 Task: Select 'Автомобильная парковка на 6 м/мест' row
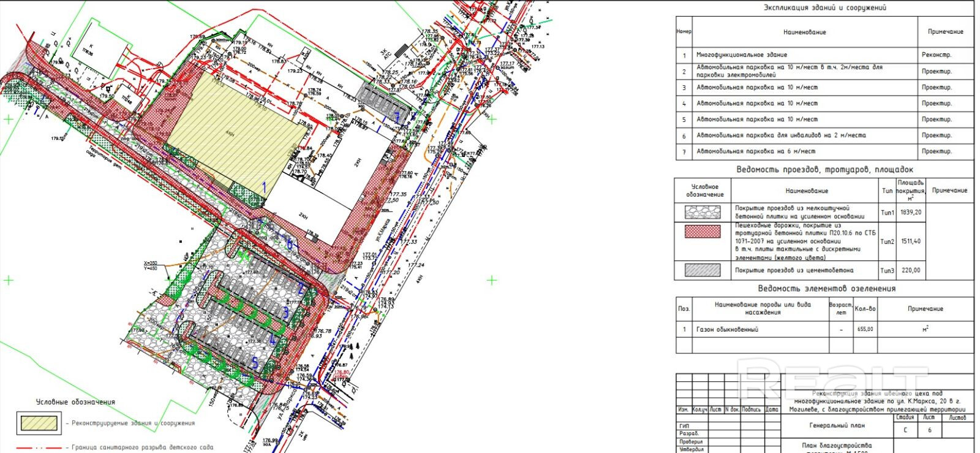(805, 151)
